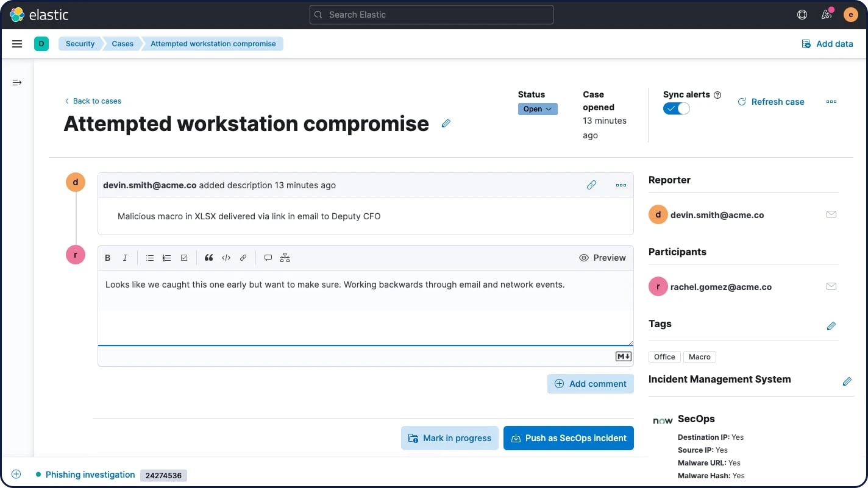The width and height of the screenshot is (868, 488).
Task: Add a new timeline with plus icon
Action: [16, 475]
